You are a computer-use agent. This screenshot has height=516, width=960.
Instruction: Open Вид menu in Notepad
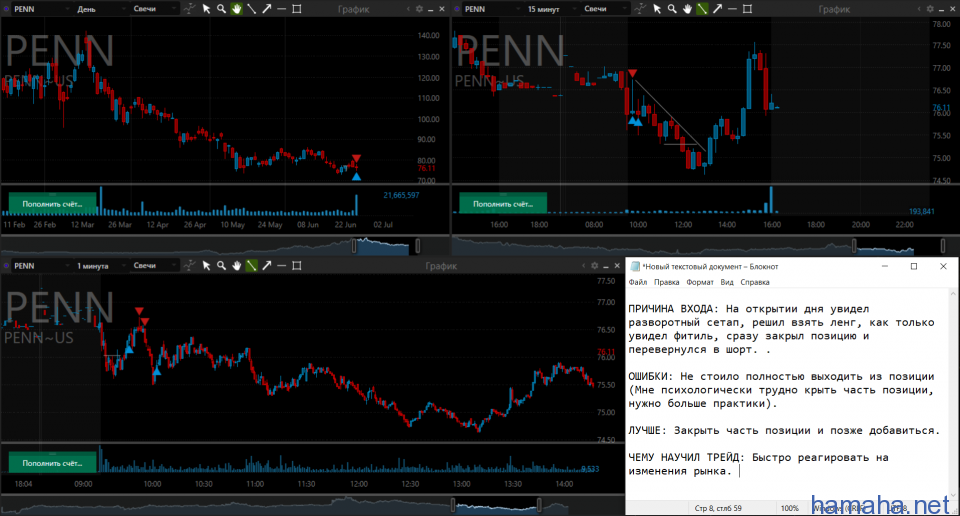(x=727, y=282)
